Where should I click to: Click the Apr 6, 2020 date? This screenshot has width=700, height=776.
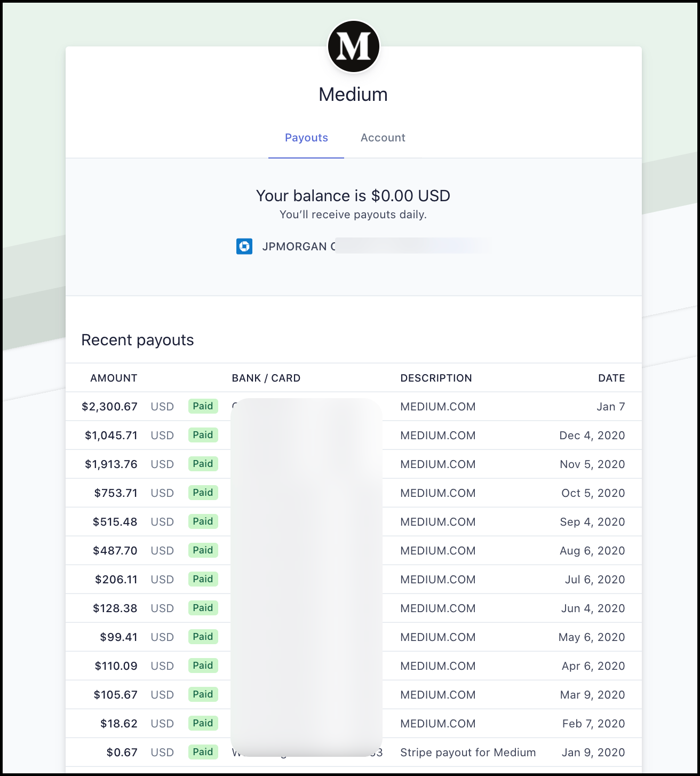[593, 666]
